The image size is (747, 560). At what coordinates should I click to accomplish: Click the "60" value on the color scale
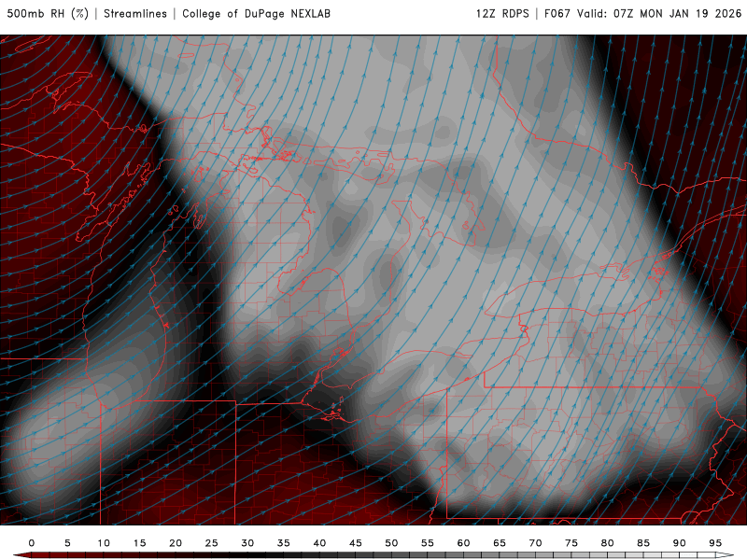[463, 543]
